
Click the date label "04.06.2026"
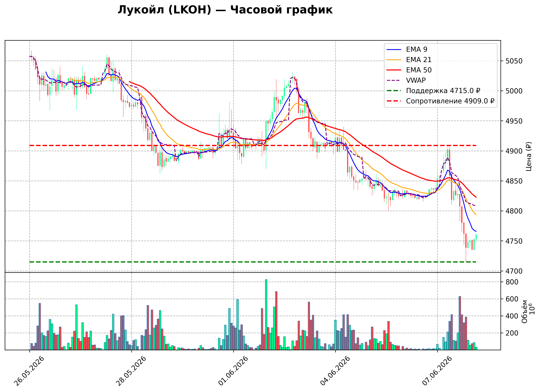click(x=335, y=371)
